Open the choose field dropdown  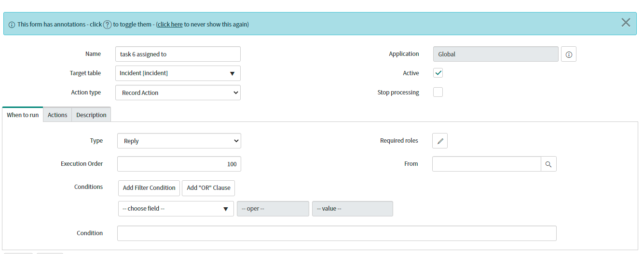tap(176, 209)
